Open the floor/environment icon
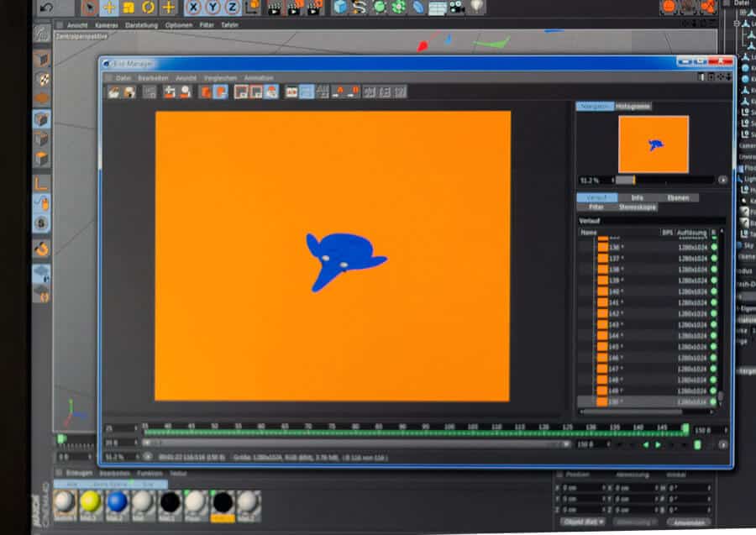 [438, 8]
